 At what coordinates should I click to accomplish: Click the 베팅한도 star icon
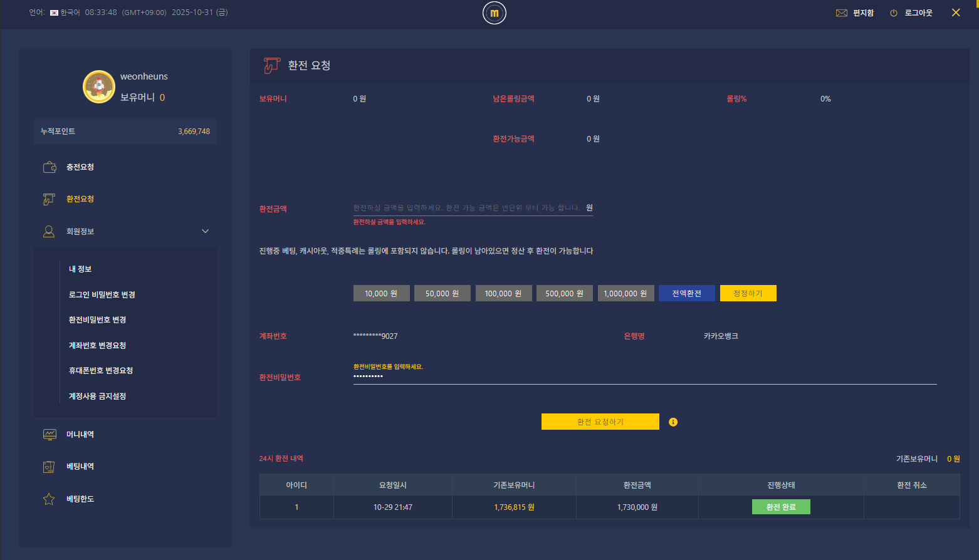[49, 499]
